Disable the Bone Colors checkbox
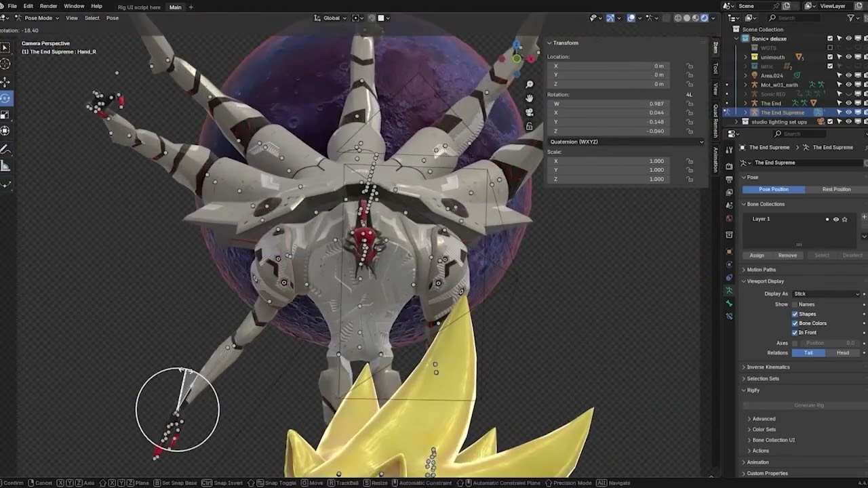 pos(795,323)
